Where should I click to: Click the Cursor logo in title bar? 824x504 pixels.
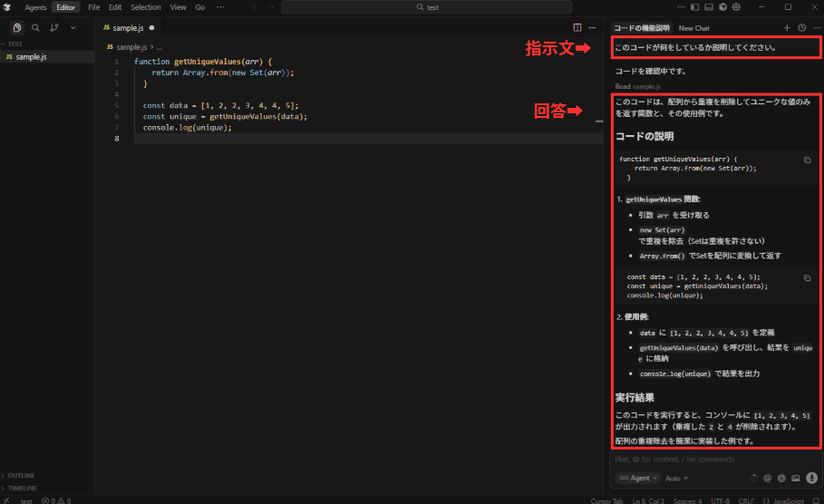(7, 7)
